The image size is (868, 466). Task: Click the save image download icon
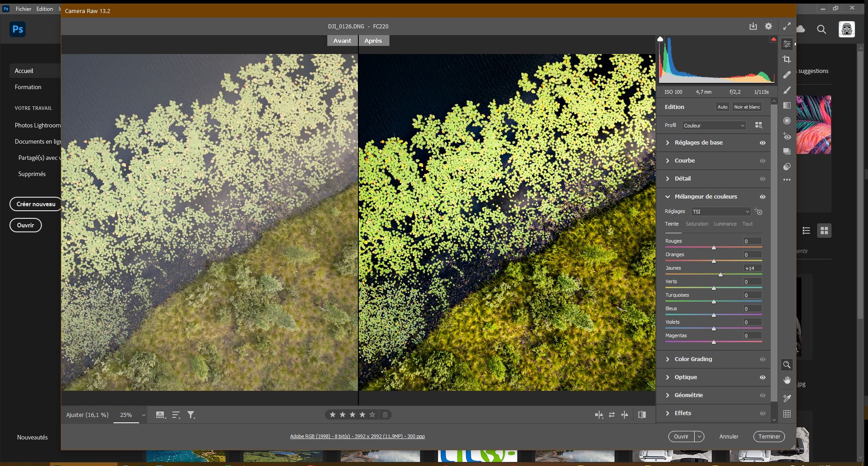click(753, 26)
